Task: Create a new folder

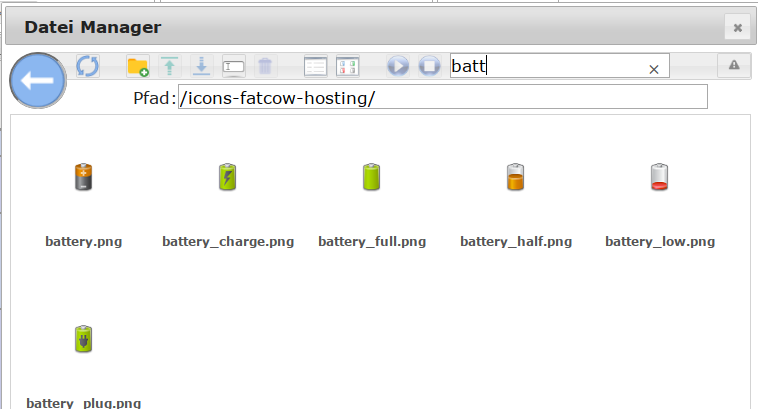Action: (138, 67)
